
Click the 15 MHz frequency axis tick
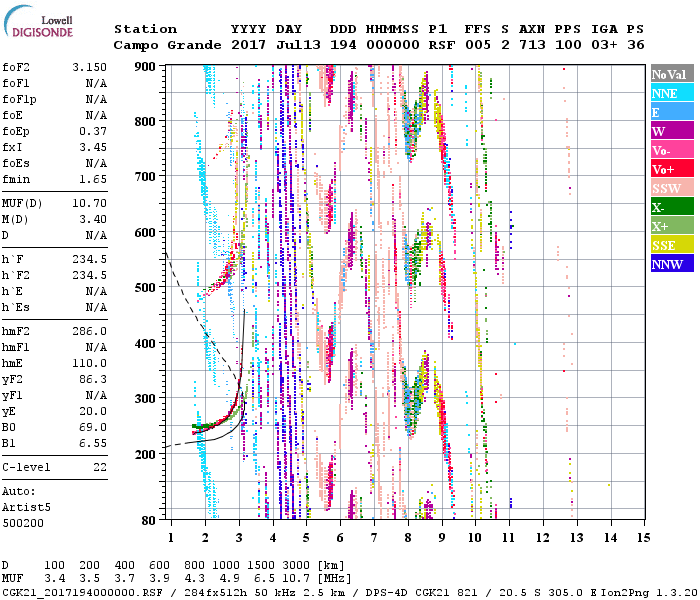click(644, 539)
